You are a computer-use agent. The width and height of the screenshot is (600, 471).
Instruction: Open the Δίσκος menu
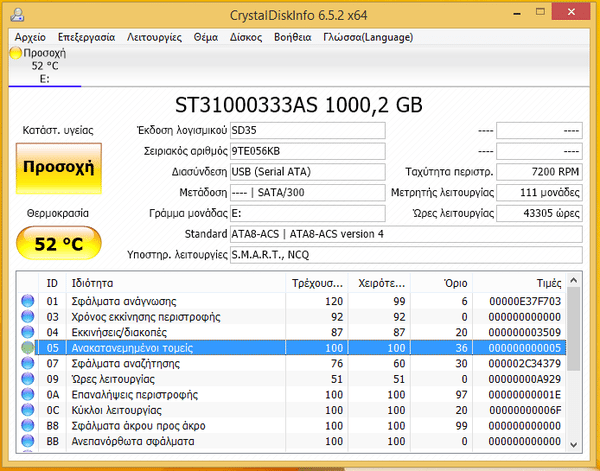pos(246,37)
